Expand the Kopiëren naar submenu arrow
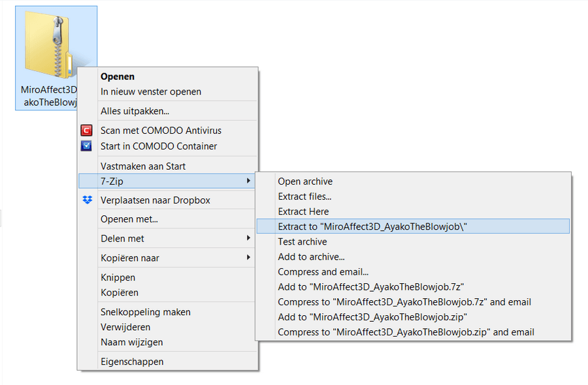Viewport: 588px width, 385px height. [x=248, y=258]
